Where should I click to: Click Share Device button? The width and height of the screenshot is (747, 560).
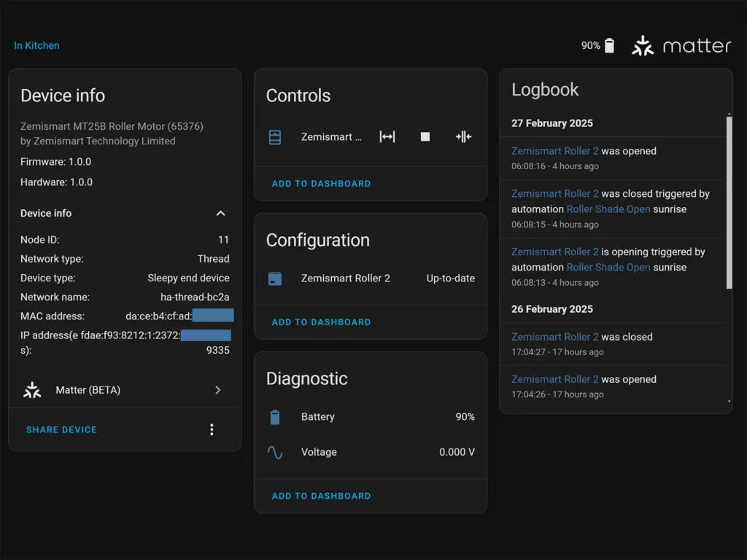pyautogui.click(x=61, y=430)
